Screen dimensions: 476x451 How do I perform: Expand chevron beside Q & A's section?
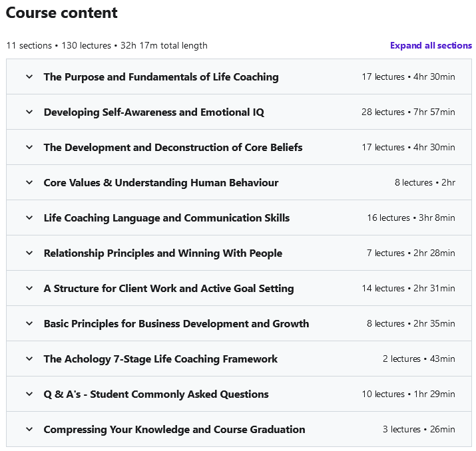click(x=29, y=394)
